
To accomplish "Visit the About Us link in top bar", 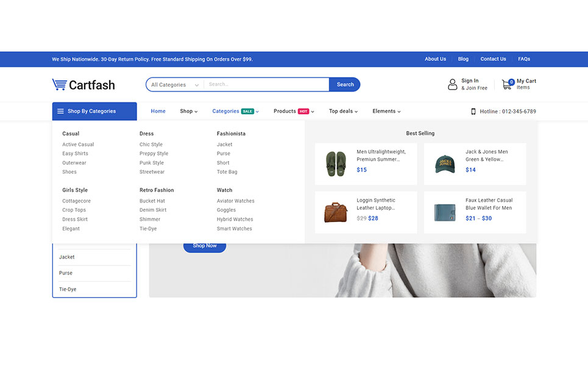I will coord(435,59).
